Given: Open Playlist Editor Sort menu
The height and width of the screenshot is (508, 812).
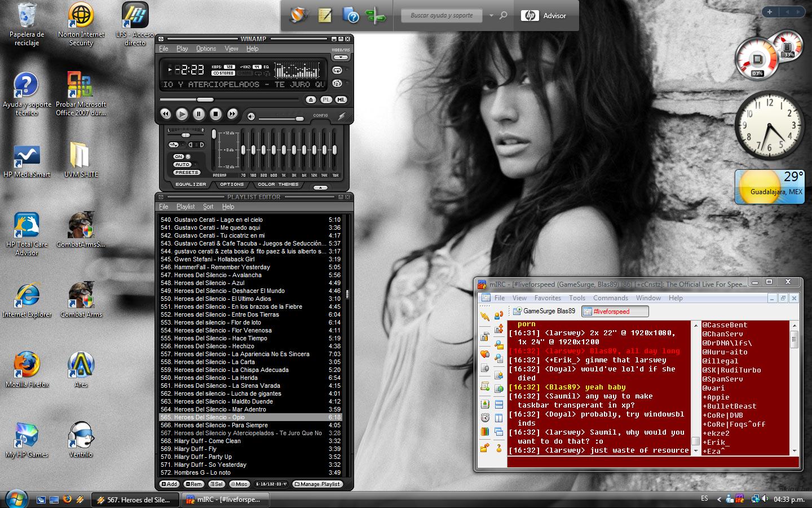Looking at the screenshot, I should 208,207.
